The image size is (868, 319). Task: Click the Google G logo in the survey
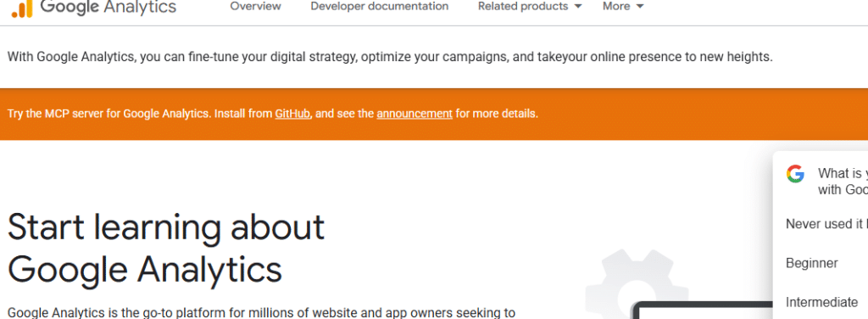(795, 174)
